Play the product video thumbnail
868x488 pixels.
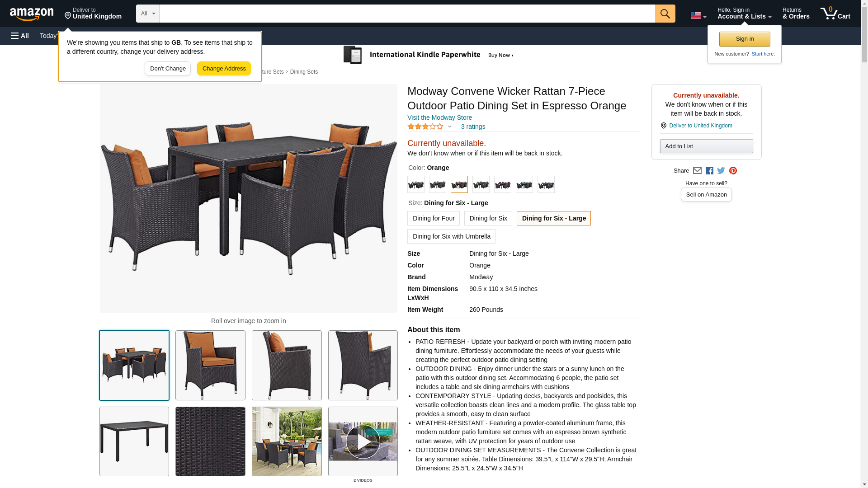(363, 441)
